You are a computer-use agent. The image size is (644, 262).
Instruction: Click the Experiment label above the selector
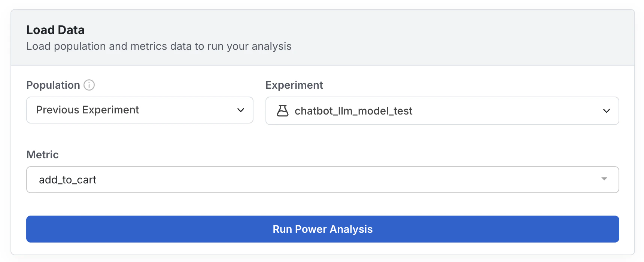tap(294, 85)
